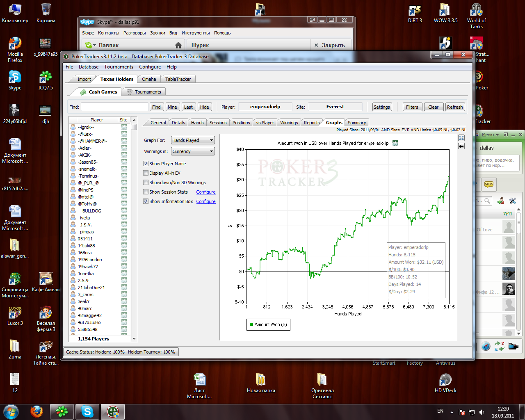Viewport: 525px width, 420px height.
Task: Uncheck Show Player Name checkbox
Action: (146, 164)
